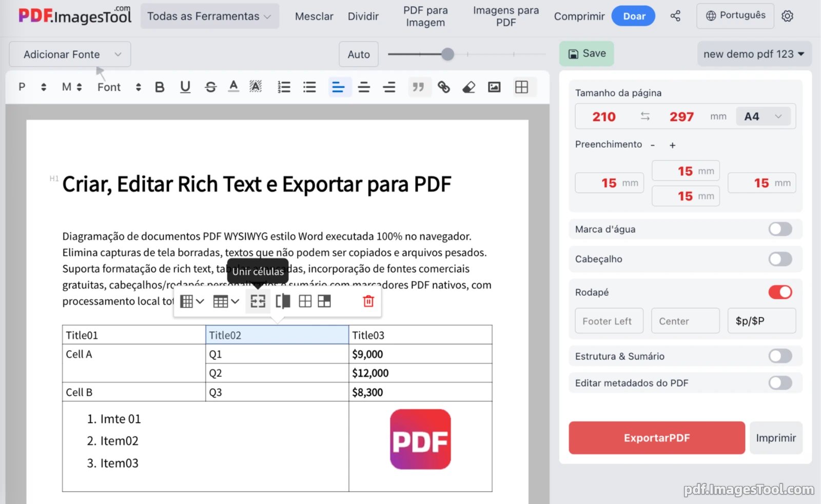Expand row options in table popup
The height and width of the screenshot is (504, 821).
pos(226,301)
